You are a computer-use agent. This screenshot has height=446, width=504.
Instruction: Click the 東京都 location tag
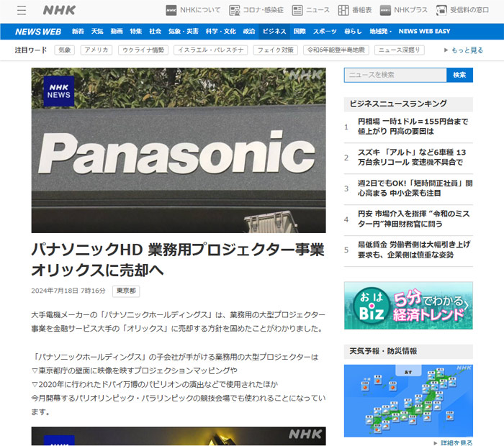pos(126,291)
